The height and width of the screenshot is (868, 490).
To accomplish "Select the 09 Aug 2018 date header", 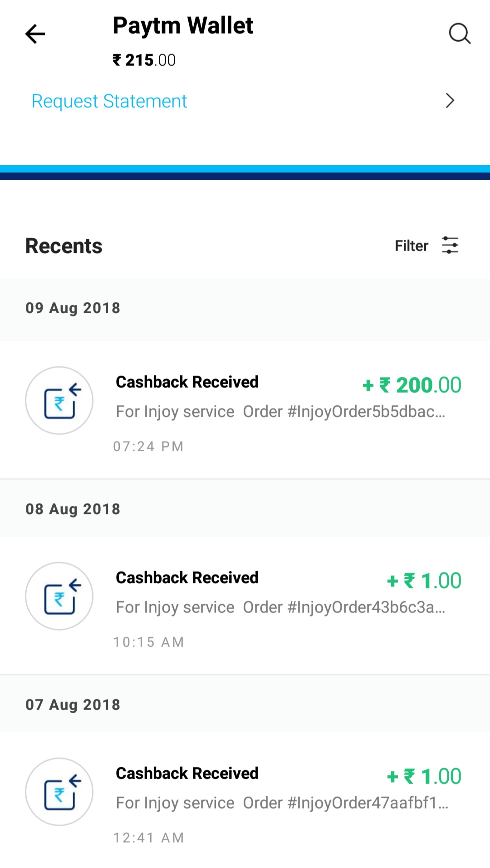I will [x=73, y=308].
